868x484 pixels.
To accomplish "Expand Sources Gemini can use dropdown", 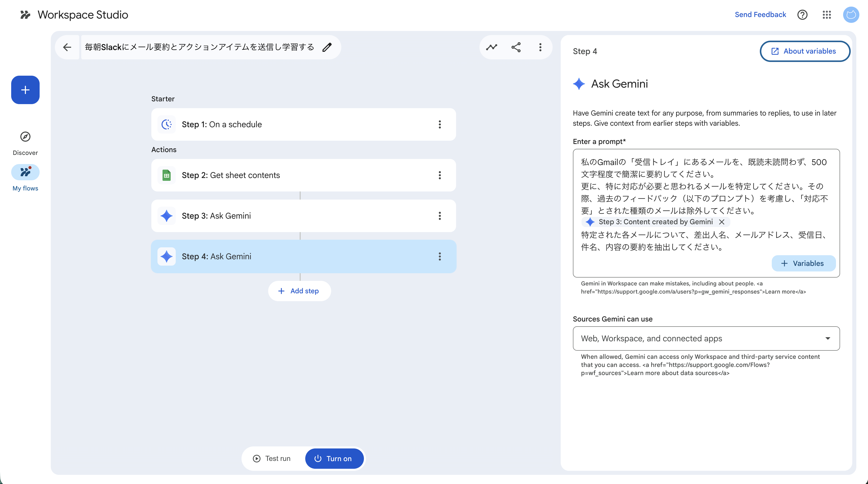I will (x=706, y=338).
